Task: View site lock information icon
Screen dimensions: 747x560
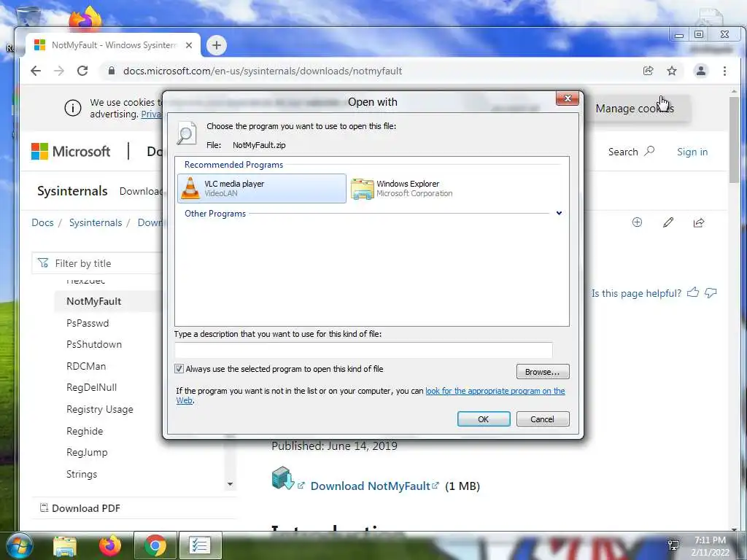Action: pos(112,71)
